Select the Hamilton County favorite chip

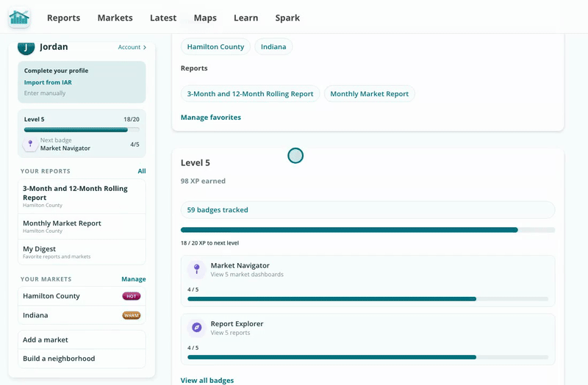215,47
